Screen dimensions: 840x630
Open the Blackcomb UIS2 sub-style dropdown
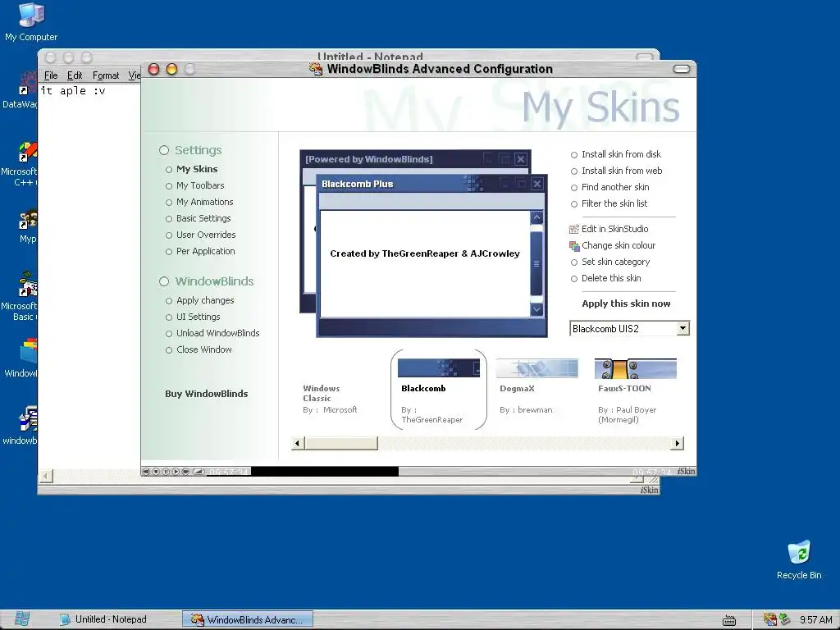pos(629,328)
